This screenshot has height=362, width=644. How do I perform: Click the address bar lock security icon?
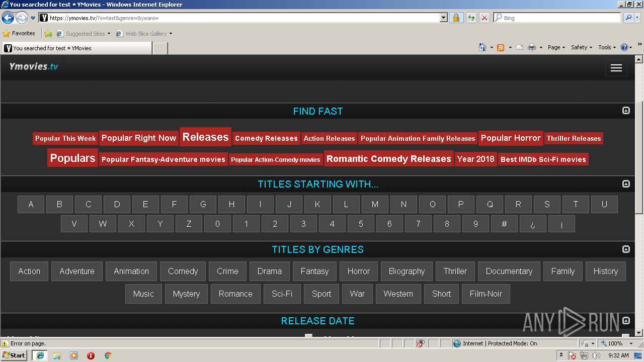point(456,18)
